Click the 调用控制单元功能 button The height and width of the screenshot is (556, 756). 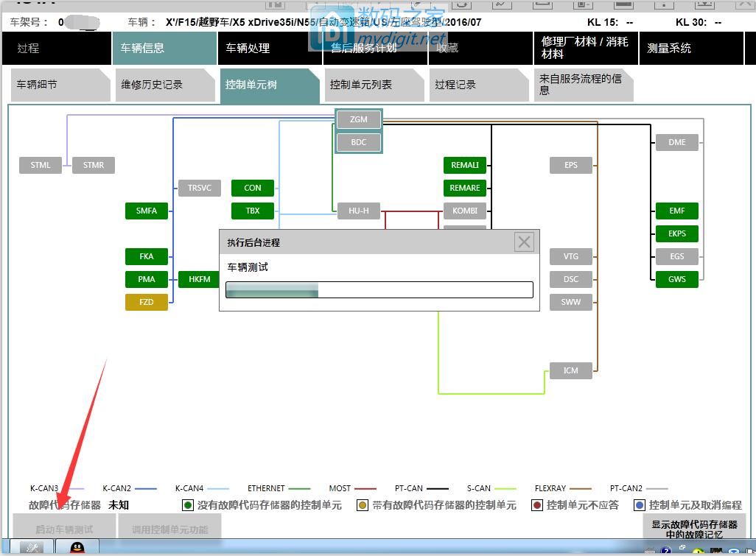[169, 529]
